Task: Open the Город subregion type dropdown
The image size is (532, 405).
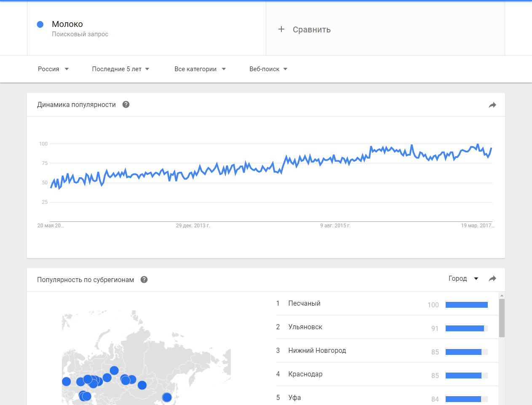Action: tap(463, 278)
